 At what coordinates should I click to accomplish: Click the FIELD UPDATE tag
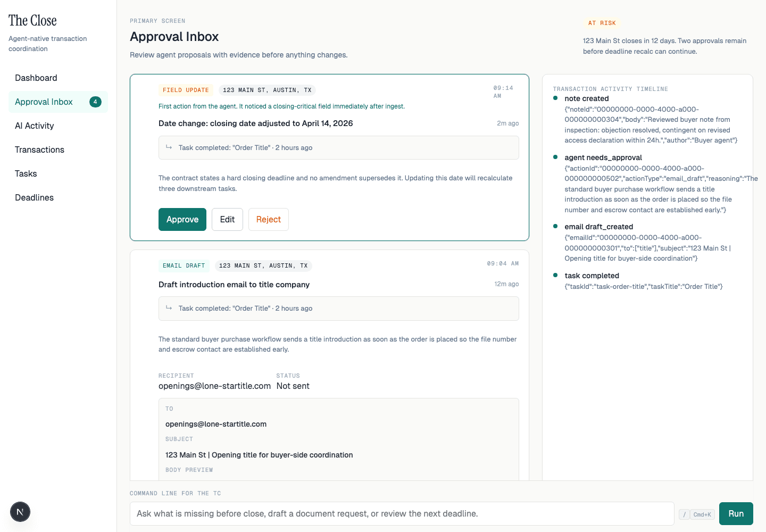pyautogui.click(x=185, y=90)
